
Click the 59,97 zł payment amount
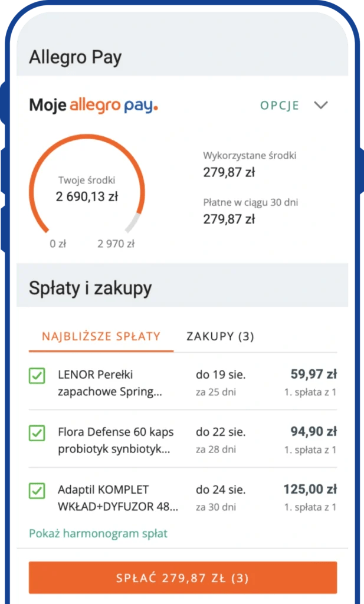click(313, 374)
